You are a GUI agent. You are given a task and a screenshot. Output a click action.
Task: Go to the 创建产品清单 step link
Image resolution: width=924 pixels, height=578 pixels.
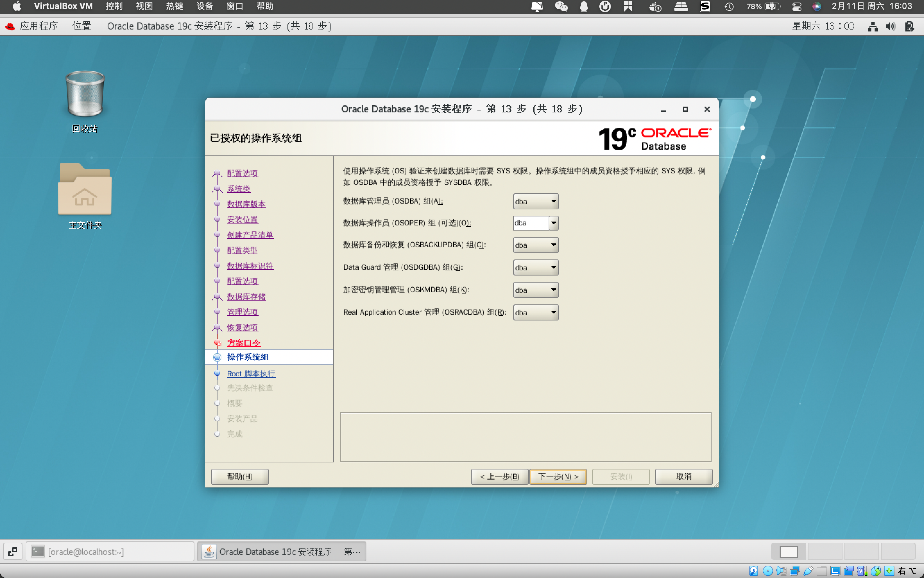coord(250,235)
